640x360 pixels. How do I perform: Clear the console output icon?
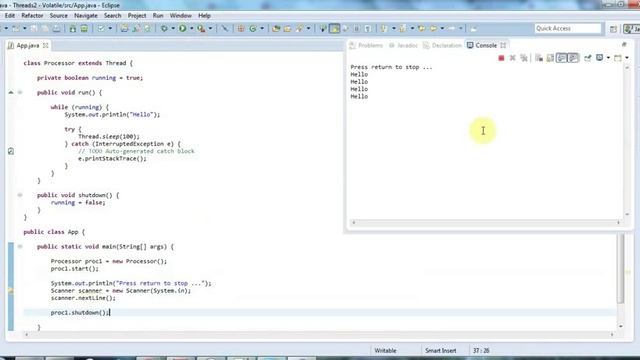point(539,58)
